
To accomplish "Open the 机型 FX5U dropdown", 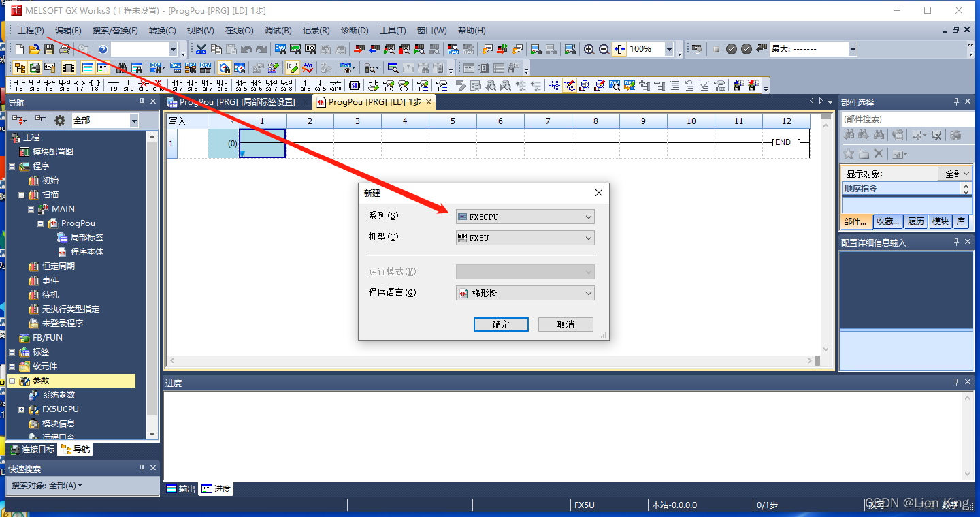I will (x=525, y=238).
